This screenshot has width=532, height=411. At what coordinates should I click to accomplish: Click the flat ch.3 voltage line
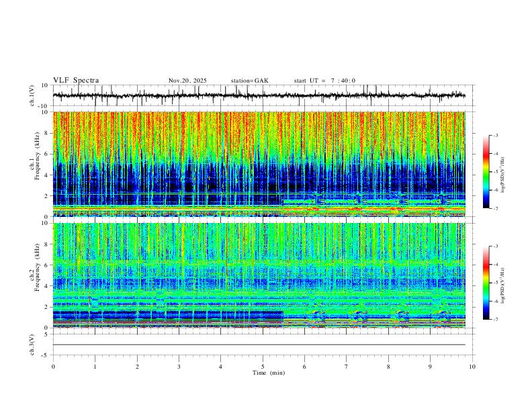pos(259,345)
